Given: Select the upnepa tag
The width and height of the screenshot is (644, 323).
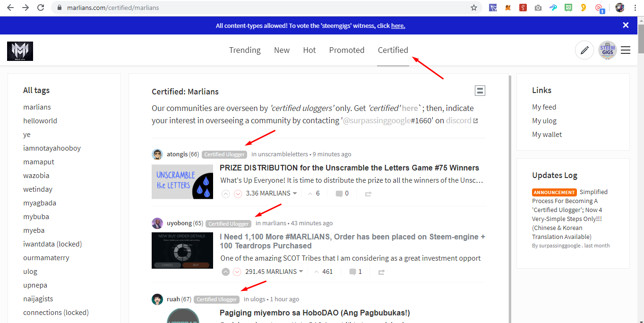Looking at the screenshot, I should tap(35, 285).
